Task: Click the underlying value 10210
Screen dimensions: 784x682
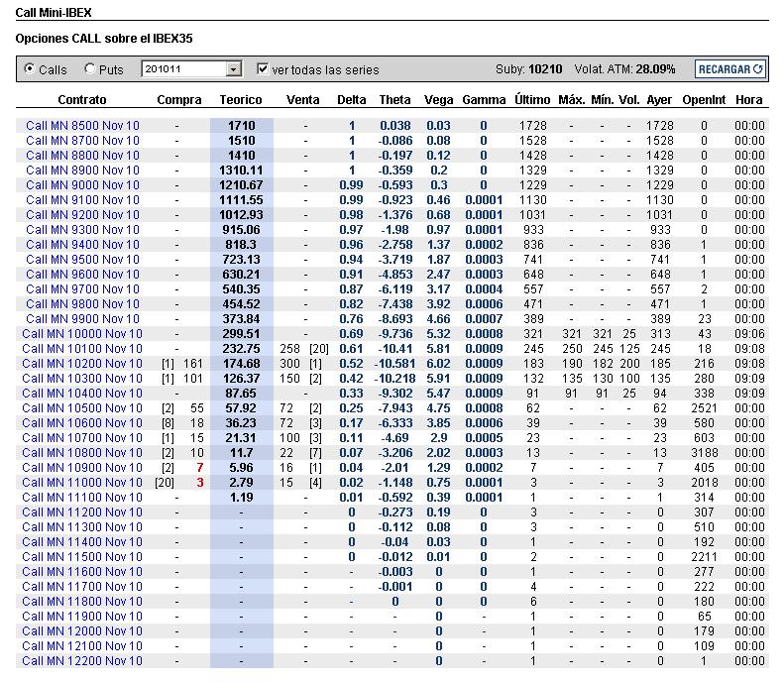Action: click(545, 69)
